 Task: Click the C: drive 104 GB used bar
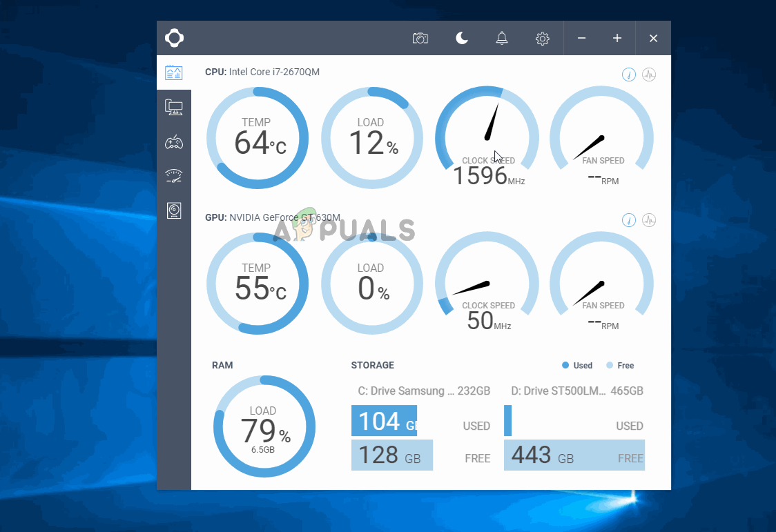384,421
